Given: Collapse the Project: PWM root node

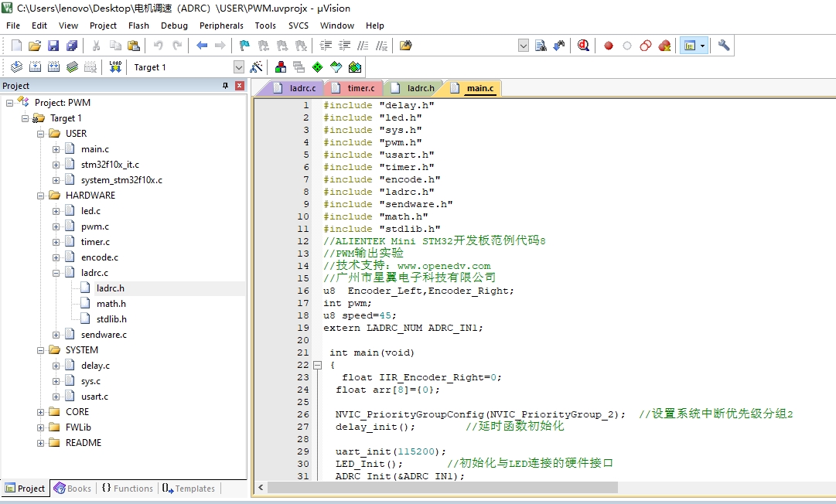Looking at the screenshot, I should pos(9,103).
